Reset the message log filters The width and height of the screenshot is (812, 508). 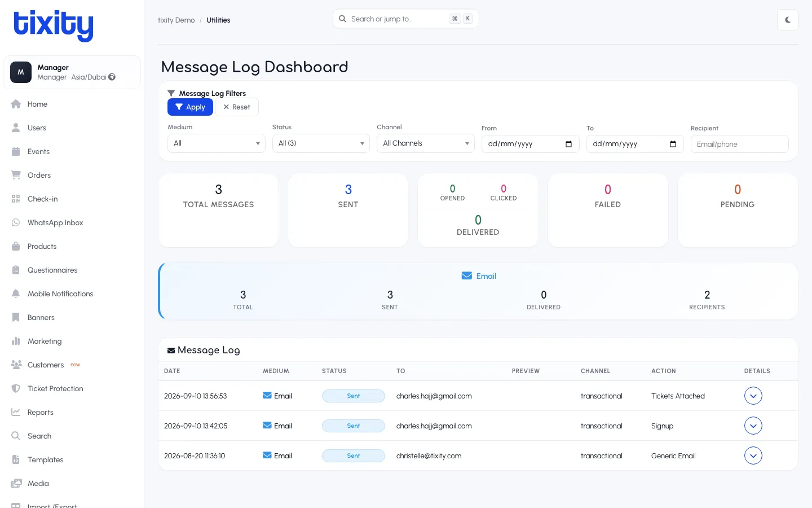tap(237, 107)
